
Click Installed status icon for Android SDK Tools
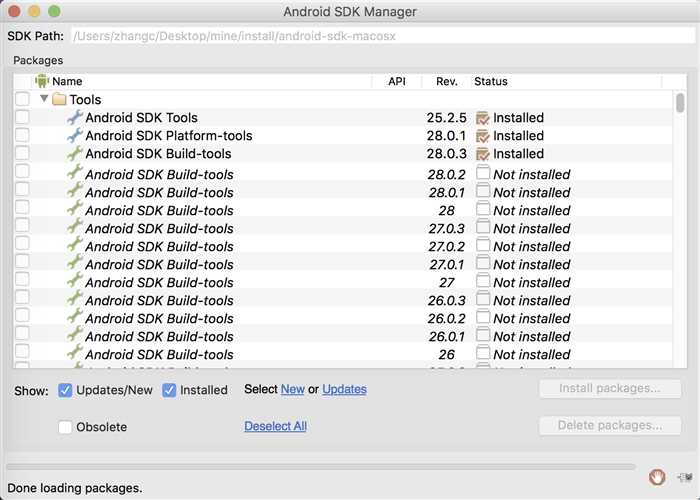click(x=483, y=118)
